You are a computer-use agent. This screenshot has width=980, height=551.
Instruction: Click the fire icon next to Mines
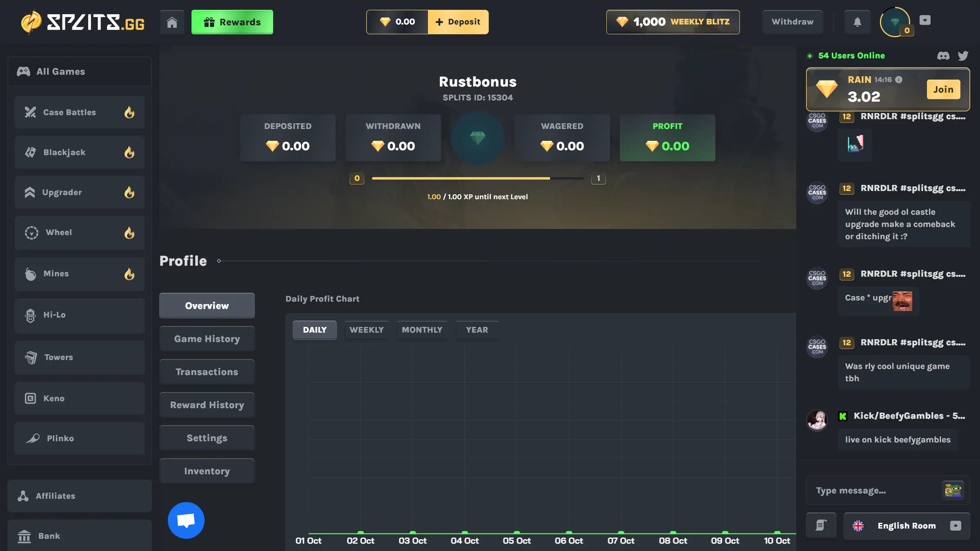[x=129, y=274]
